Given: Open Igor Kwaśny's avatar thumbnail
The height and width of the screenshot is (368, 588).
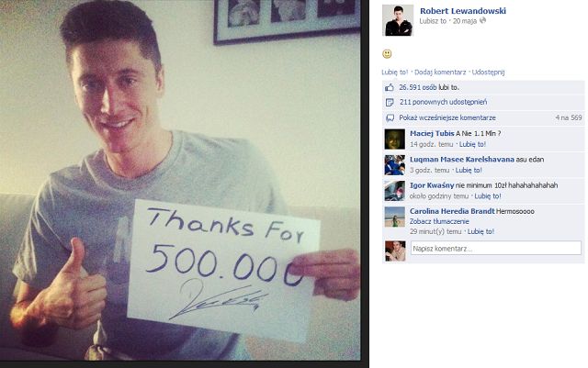Looking at the screenshot, I should coord(395,191).
